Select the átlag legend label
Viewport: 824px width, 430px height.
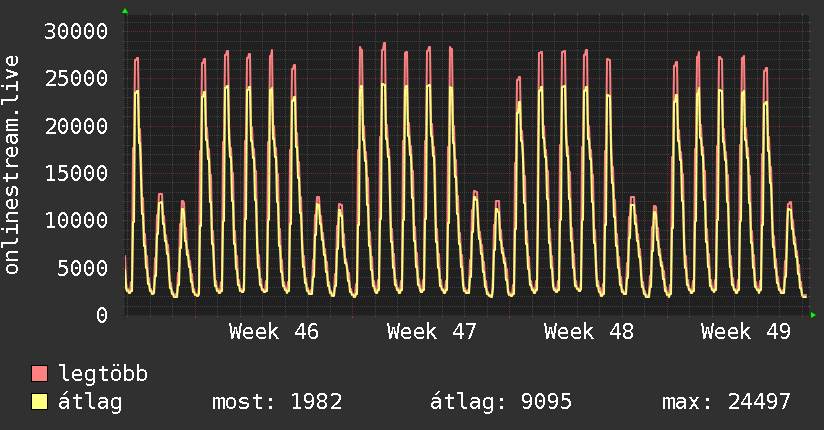pyautogui.click(x=90, y=402)
